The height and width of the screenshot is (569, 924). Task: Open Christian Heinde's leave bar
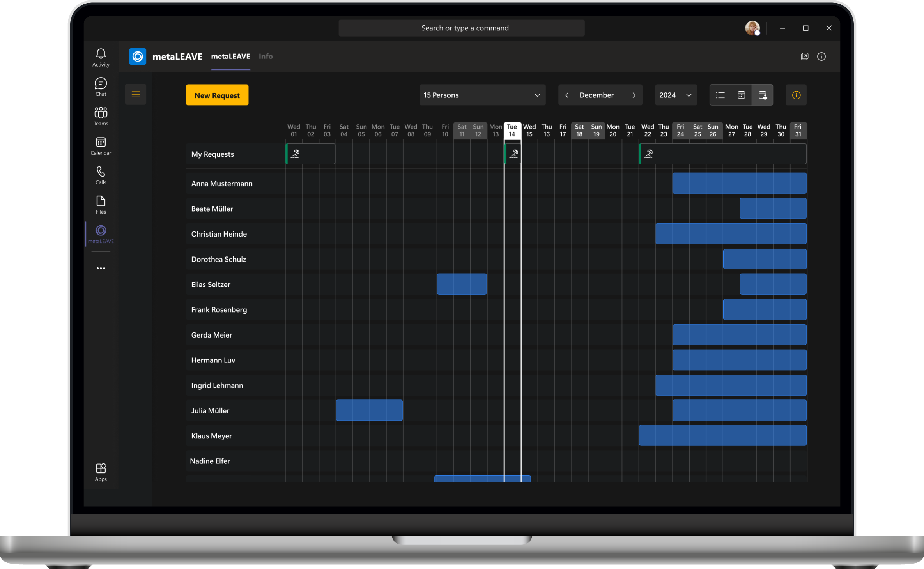[731, 233]
